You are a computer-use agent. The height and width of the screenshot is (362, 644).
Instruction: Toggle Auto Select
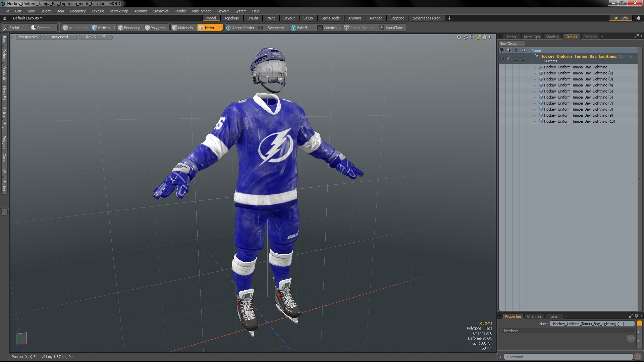coord(75,28)
